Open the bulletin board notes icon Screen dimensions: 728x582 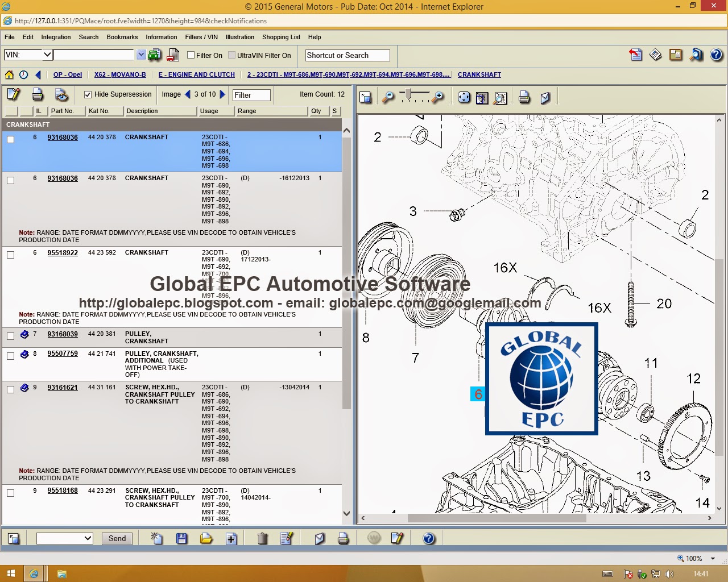point(676,55)
